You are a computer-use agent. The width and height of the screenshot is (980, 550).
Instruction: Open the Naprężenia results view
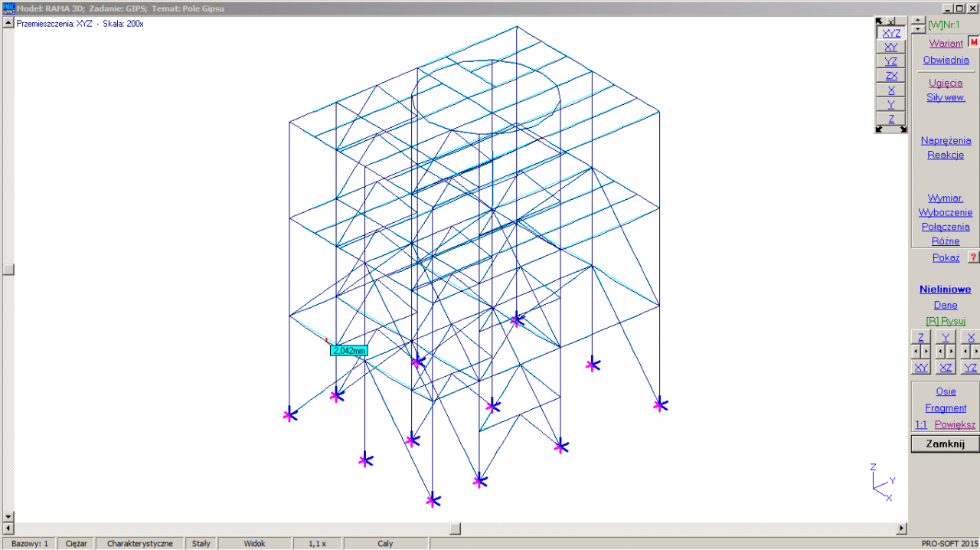coord(946,140)
